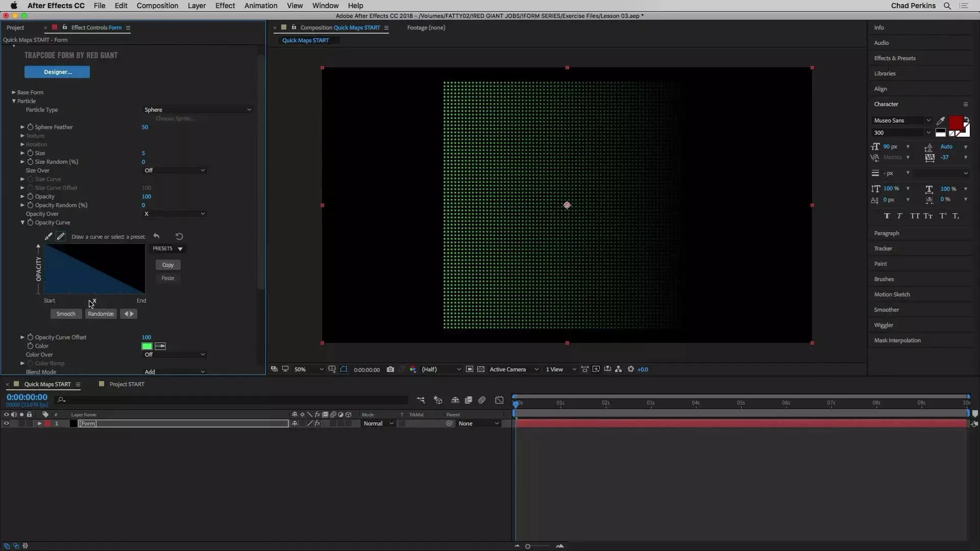Switch to the Project panel tab

(15, 28)
